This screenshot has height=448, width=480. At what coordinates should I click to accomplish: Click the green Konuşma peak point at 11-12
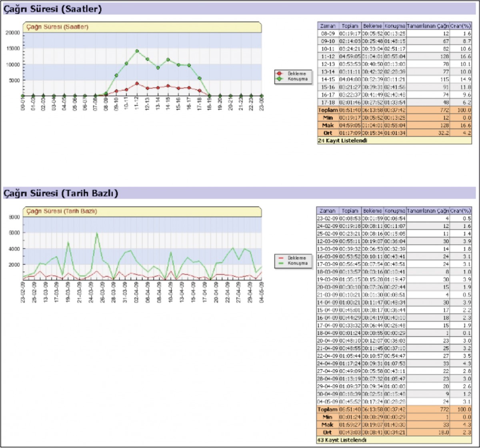pos(137,51)
